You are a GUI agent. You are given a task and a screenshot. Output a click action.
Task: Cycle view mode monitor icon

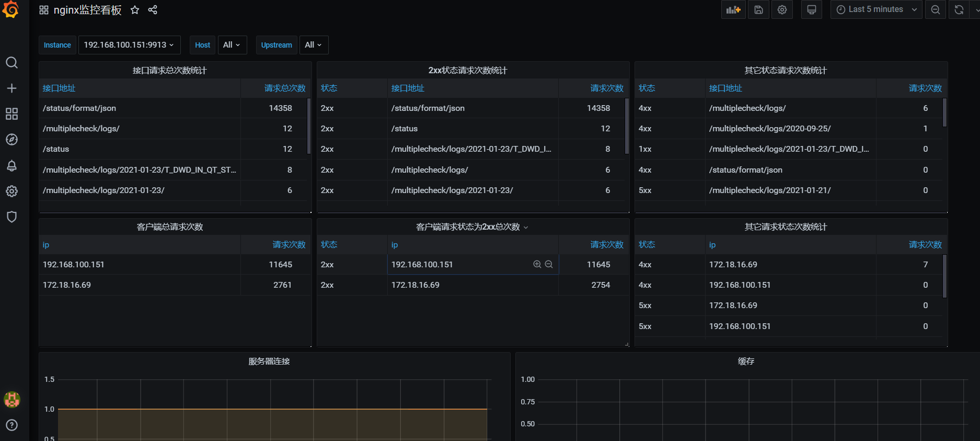[x=811, y=9]
